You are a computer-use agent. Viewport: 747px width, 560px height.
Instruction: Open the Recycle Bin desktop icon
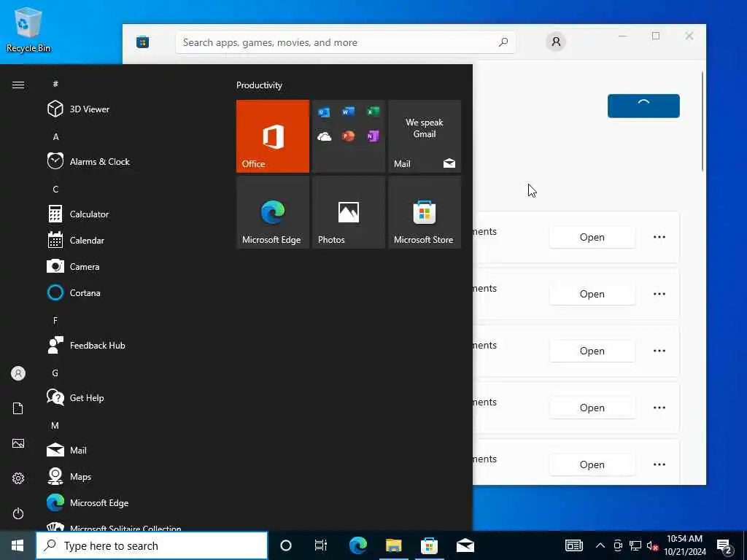point(28,30)
